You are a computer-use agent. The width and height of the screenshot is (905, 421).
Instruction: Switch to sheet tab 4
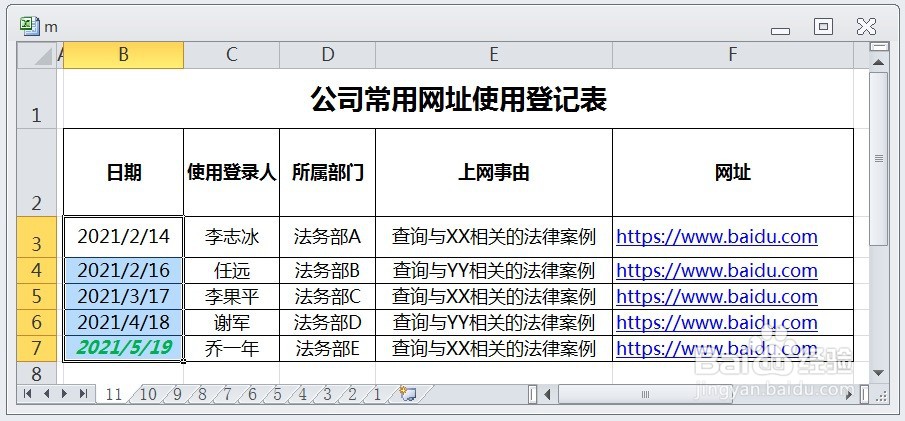click(x=302, y=394)
